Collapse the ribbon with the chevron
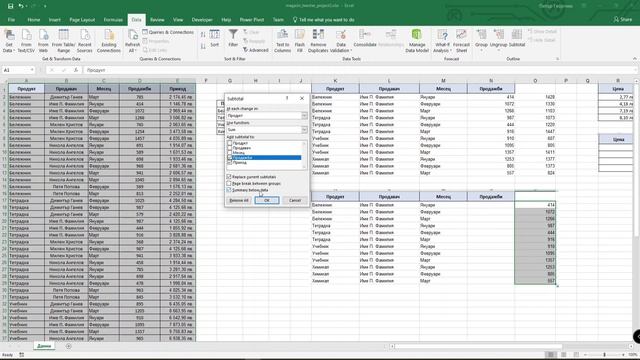This screenshot has width=640, height=360. [634, 59]
